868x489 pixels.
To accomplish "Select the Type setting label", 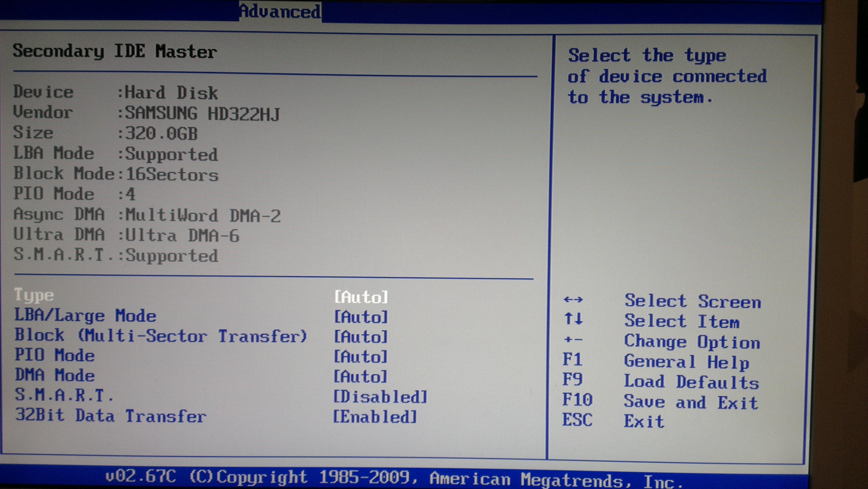I will click(34, 295).
